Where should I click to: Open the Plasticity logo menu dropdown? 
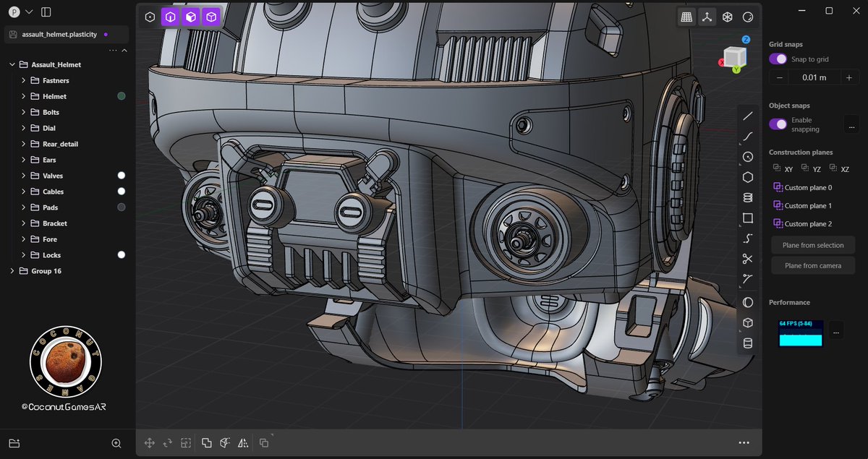pyautogui.click(x=20, y=12)
